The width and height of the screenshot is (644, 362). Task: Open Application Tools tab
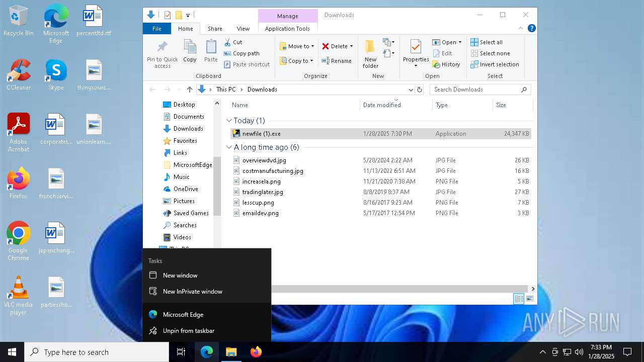click(x=287, y=29)
